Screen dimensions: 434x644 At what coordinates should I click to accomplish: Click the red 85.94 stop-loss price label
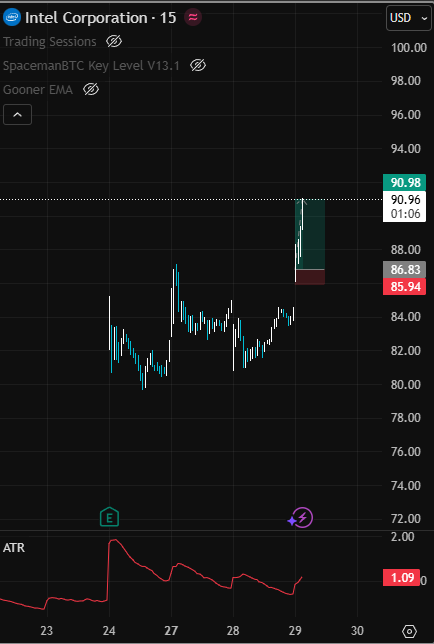[x=404, y=286]
